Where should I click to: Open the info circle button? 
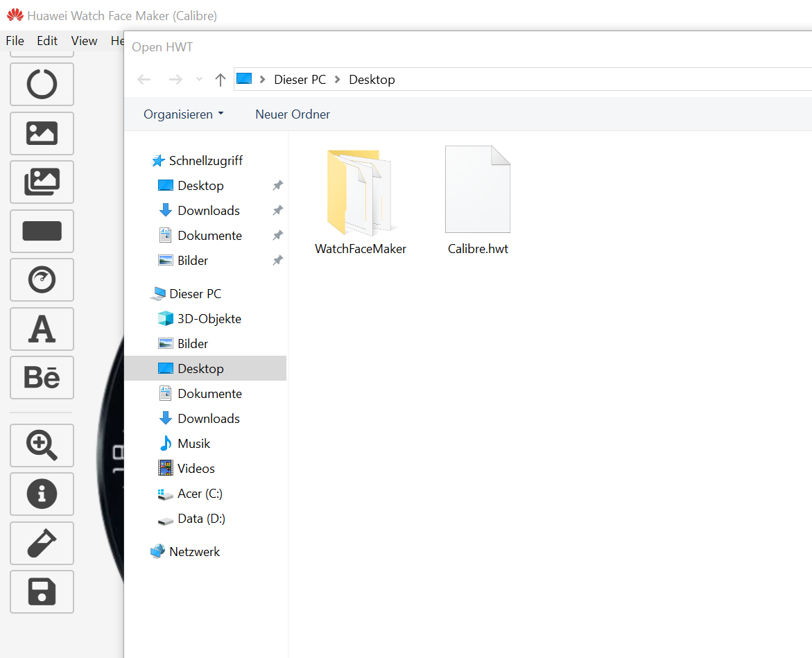point(42,494)
